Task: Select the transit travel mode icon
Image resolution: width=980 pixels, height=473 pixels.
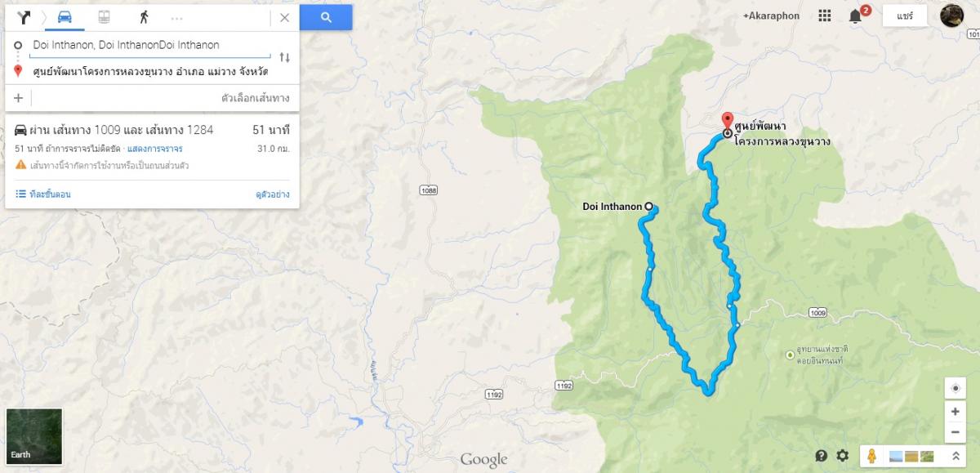Action: pos(105,17)
